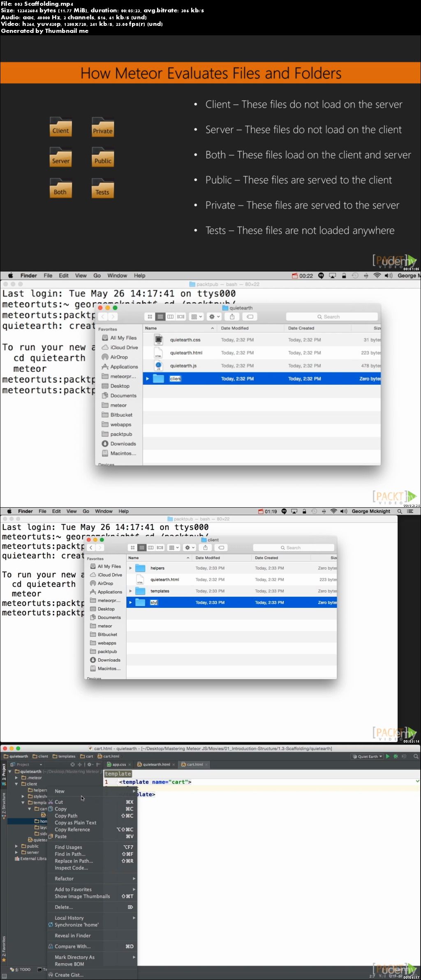Switch to quietearth.html editor tab
This screenshot has width=421, height=980.
(x=156, y=764)
